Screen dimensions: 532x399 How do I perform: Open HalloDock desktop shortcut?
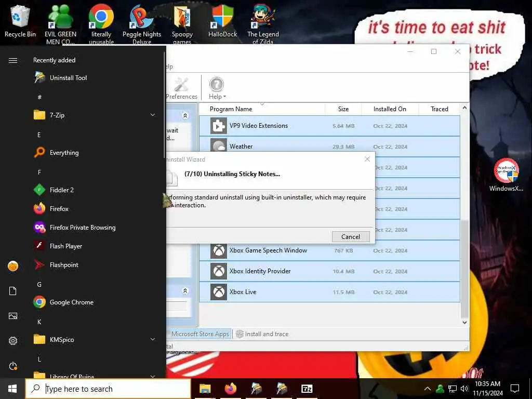pos(222,21)
